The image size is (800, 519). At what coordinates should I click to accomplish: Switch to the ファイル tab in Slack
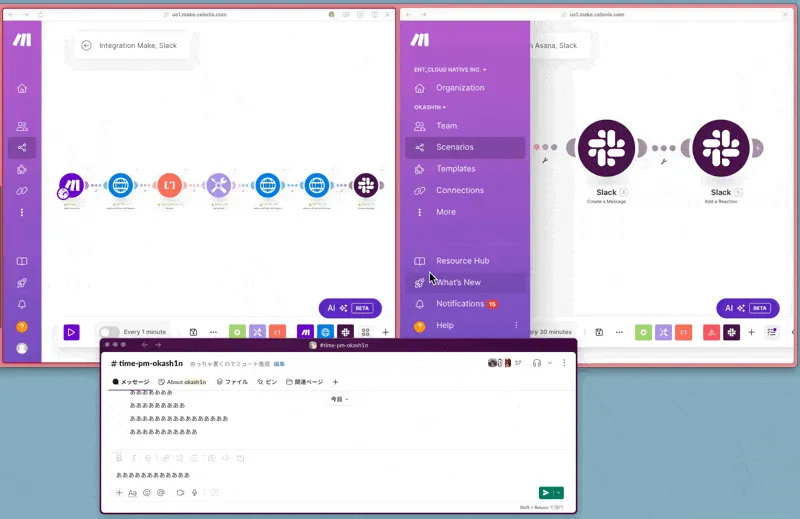pos(232,382)
